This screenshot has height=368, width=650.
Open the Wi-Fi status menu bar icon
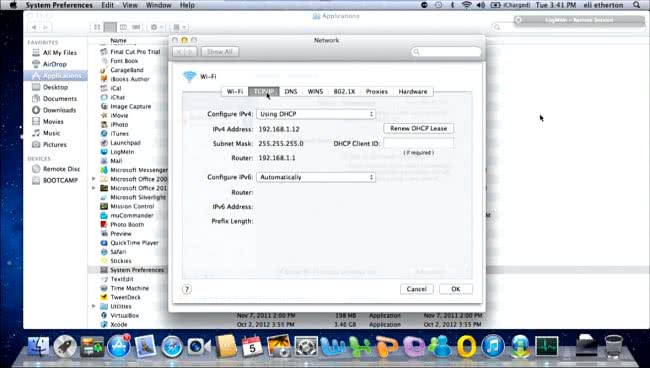pyautogui.click(x=466, y=5)
